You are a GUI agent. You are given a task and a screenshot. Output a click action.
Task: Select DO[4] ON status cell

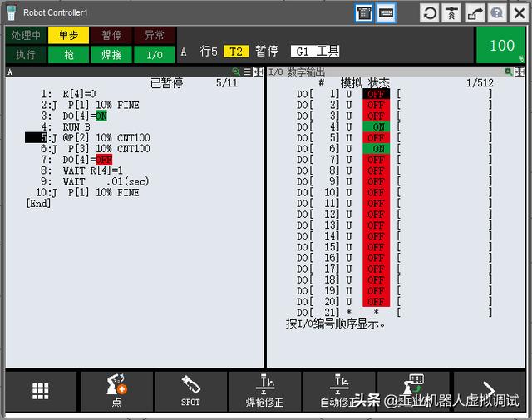click(376, 127)
